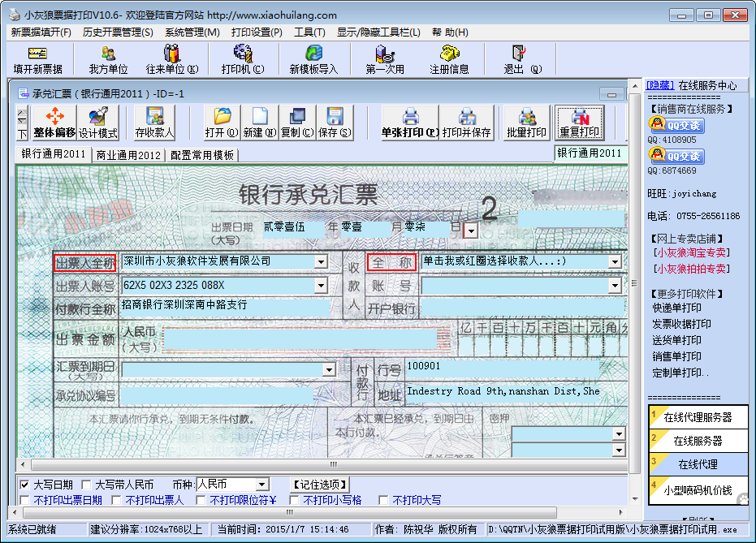756x543 pixels.
Task: Expand the 汇票到期日 date dropdown
Action: click(329, 369)
